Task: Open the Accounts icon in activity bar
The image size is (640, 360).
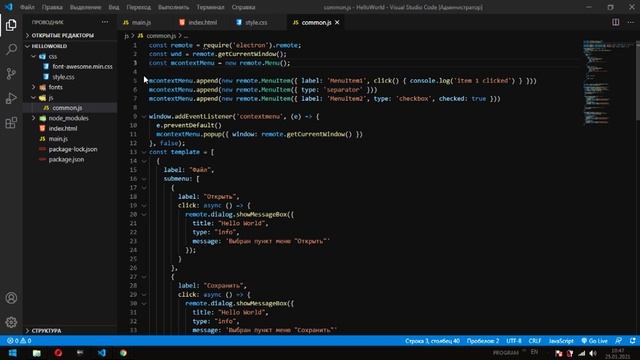Action: click(x=11, y=298)
